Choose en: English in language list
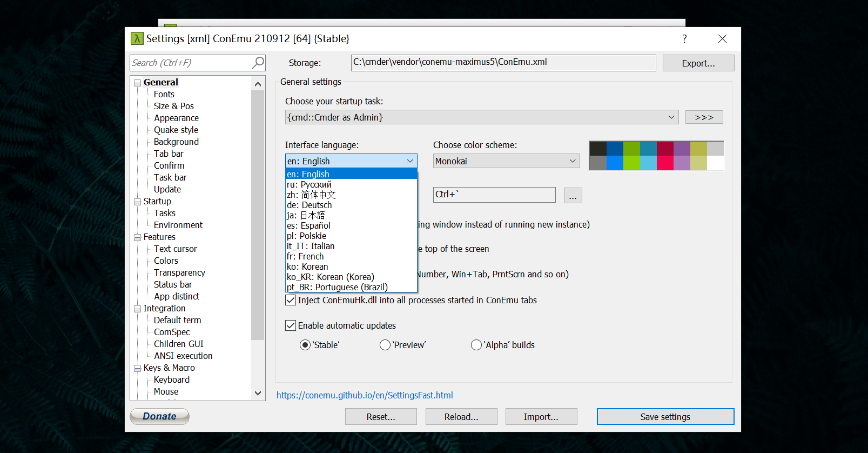 (351, 174)
